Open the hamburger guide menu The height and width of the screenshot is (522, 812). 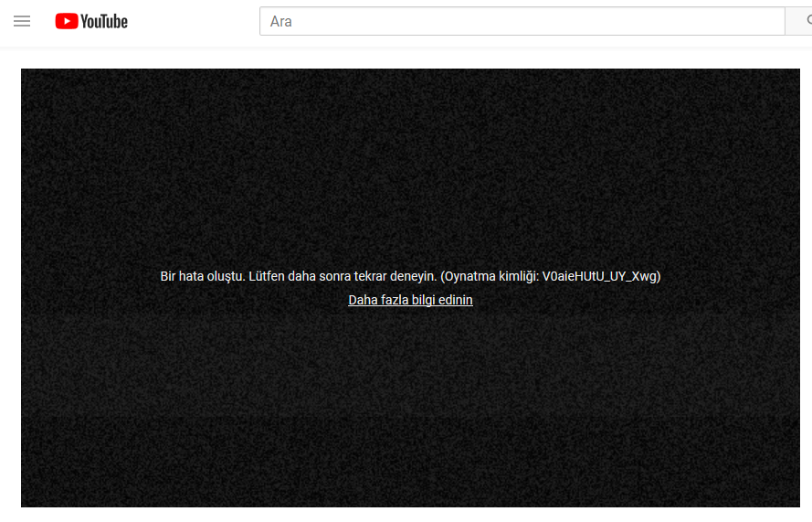(x=22, y=21)
